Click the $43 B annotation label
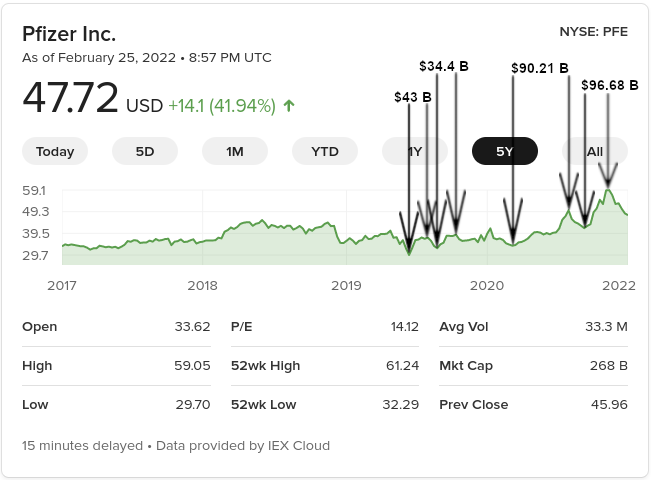Viewport: 651px width, 480px height. coord(413,97)
